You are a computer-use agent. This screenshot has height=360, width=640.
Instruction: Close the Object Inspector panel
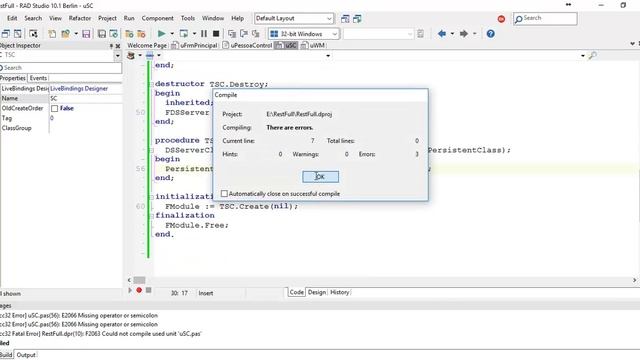(118, 46)
